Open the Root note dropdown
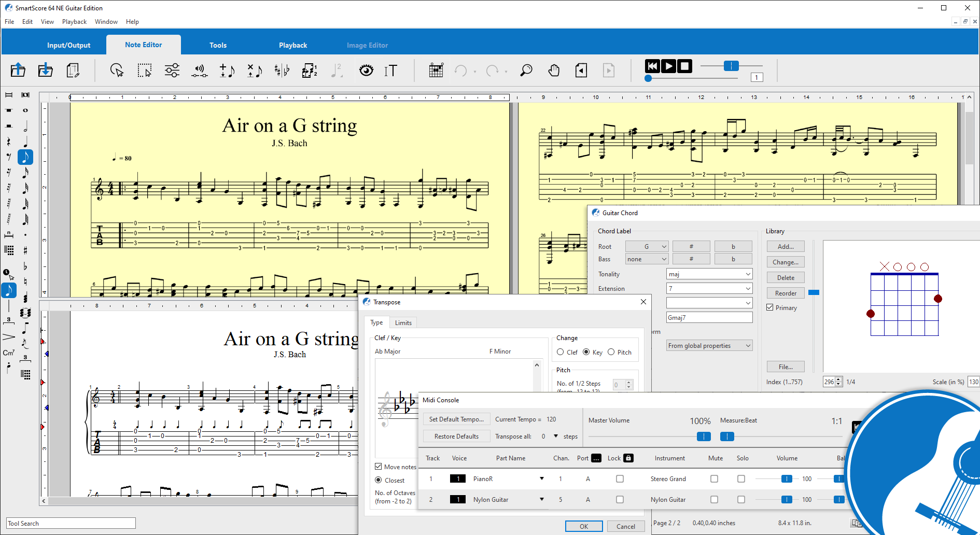Viewport: 980px width, 535px height. [647, 246]
